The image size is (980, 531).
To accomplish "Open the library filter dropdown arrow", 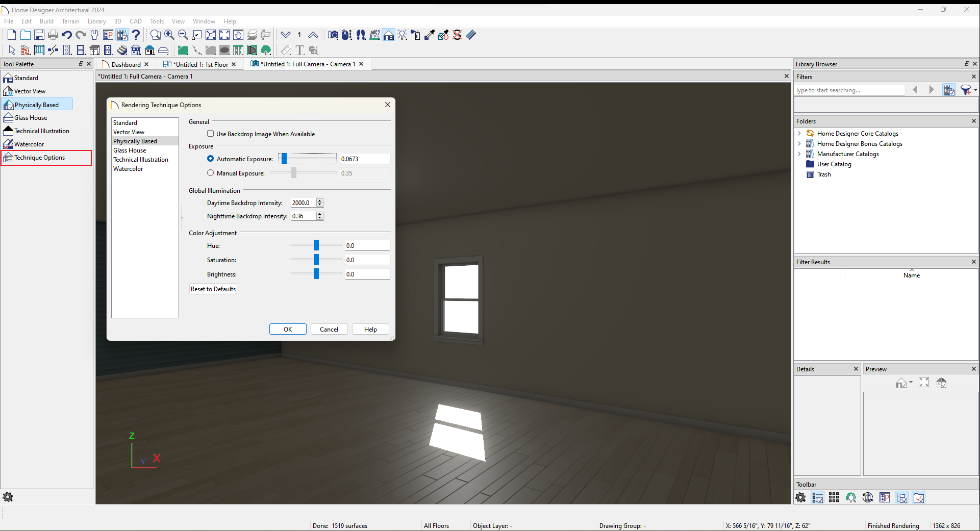I will tap(975, 90).
